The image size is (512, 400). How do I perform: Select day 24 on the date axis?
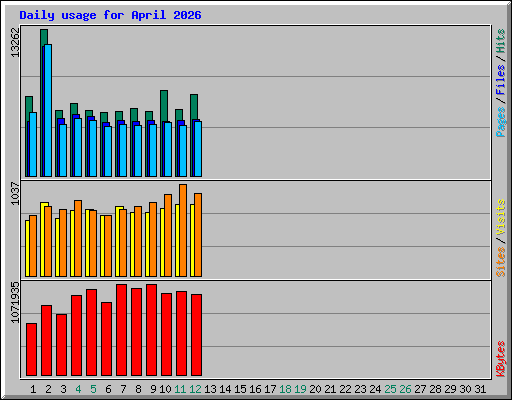375,389
